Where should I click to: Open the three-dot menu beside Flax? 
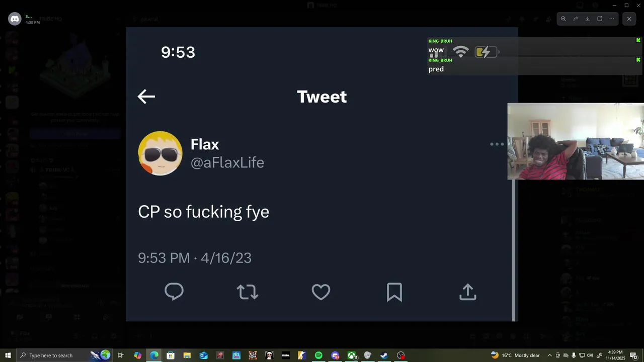pos(497,144)
